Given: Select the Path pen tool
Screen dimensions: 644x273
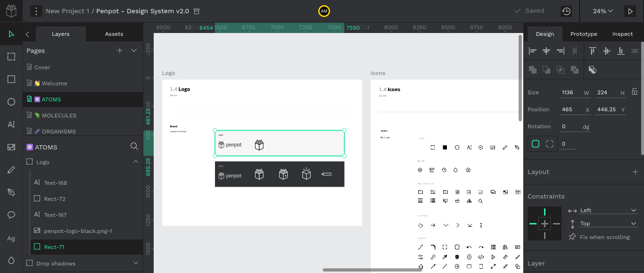Looking at the screenshot, I should [x=11, y=192].
